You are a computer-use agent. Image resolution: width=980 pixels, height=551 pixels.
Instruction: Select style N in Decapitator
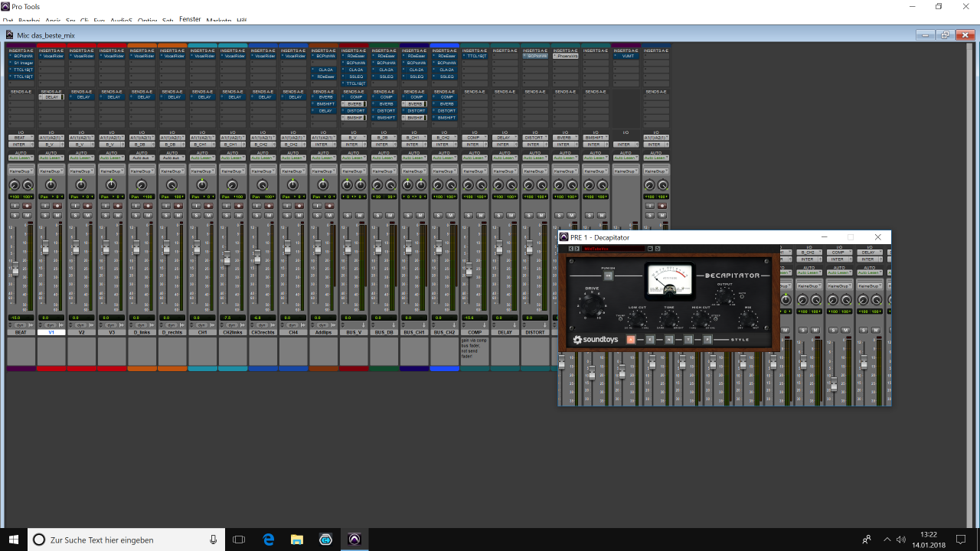(669, 340)
